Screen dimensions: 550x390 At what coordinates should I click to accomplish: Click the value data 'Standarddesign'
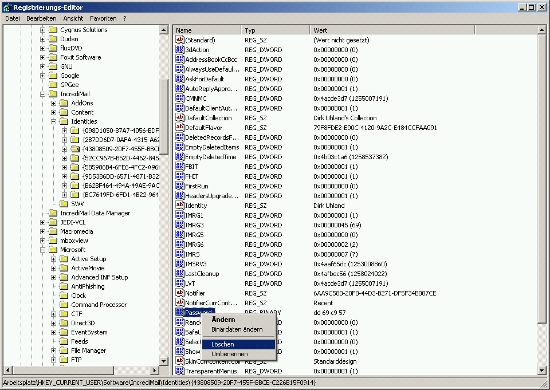[x=335, y=361]
